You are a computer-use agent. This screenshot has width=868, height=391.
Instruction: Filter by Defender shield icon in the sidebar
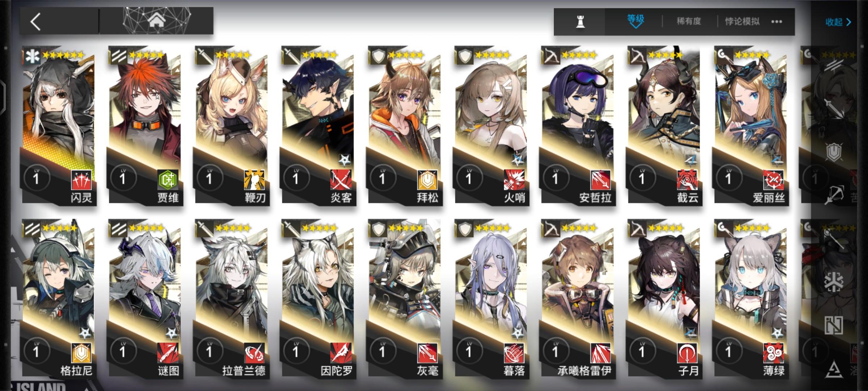[x=834, y=152]
